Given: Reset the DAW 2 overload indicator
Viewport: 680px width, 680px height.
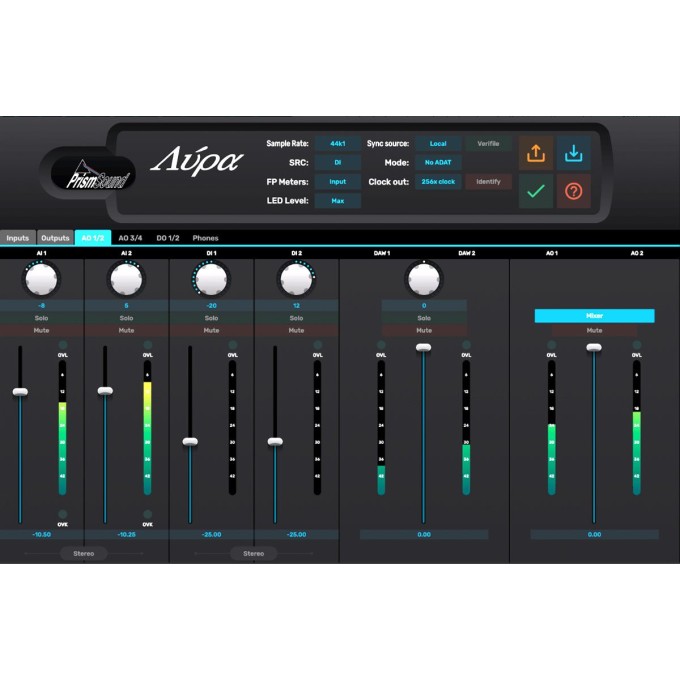Looking at the screenshot, I should [x=466, y=345].
